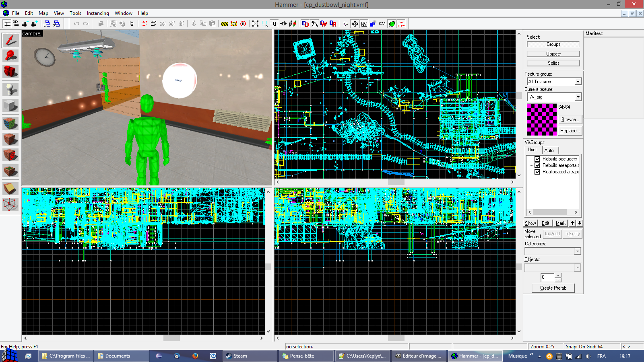Open the Categories dropdown
This screenshot has height=362, width=644.
[x=578, y=251]
